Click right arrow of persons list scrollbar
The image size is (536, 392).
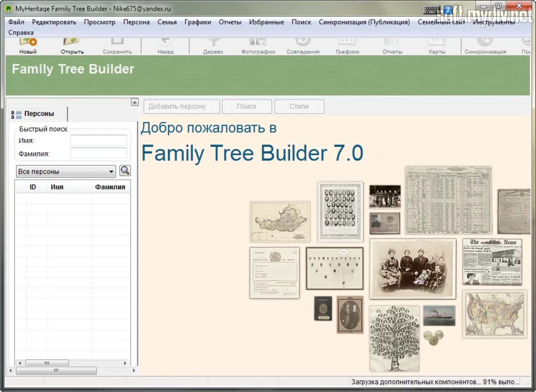coord(125,363)
